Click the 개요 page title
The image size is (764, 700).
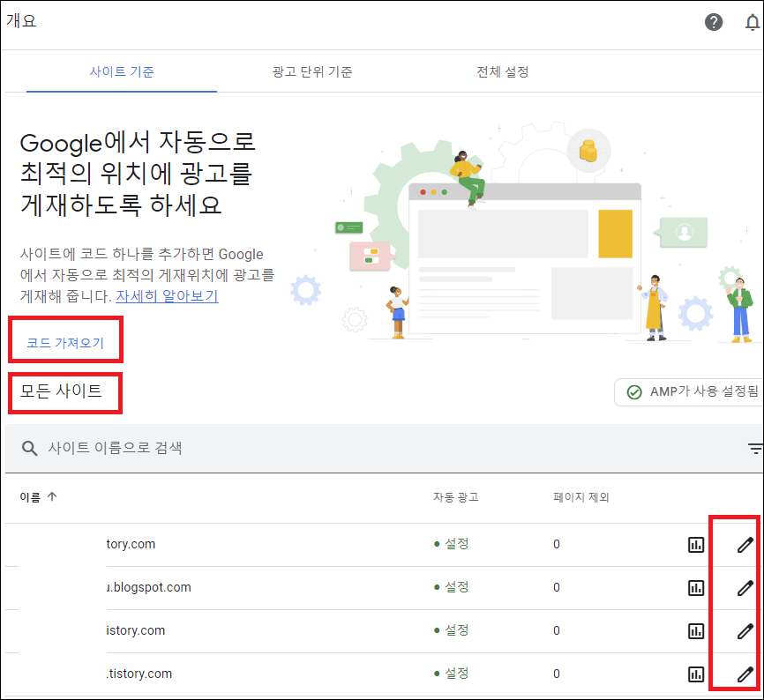point(21,21)
